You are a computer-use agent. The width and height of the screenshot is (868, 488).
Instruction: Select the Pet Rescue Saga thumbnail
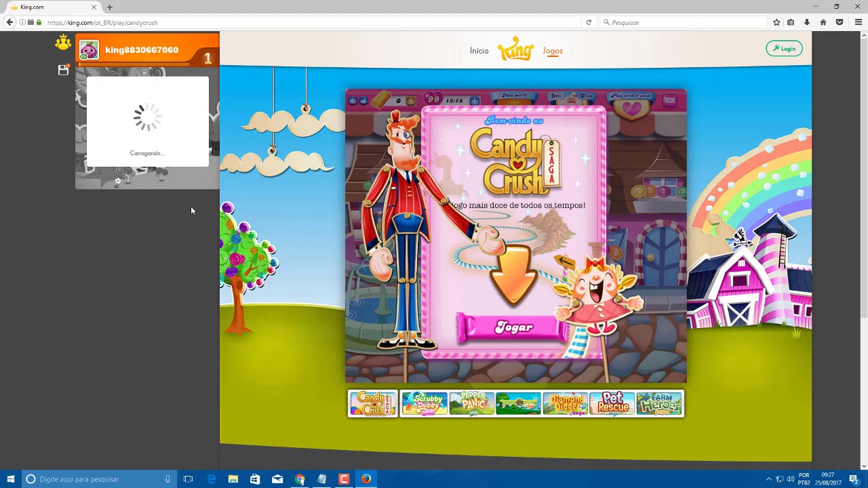(612, 403)
